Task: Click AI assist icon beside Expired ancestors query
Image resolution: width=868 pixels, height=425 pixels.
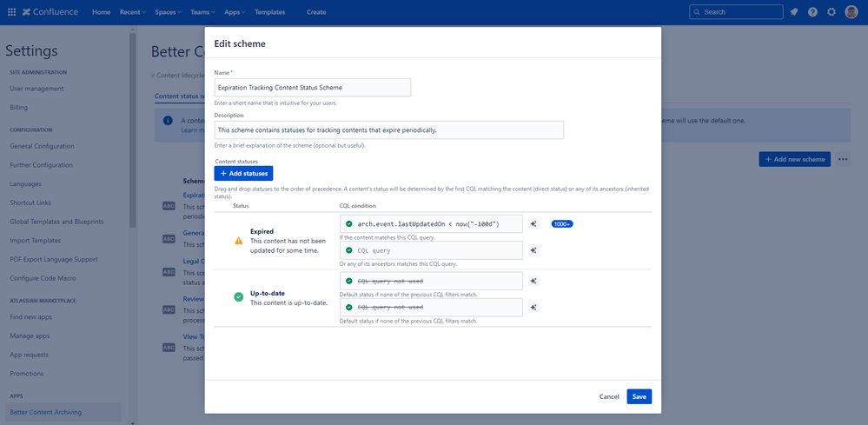Action: (x=533, y=250)
